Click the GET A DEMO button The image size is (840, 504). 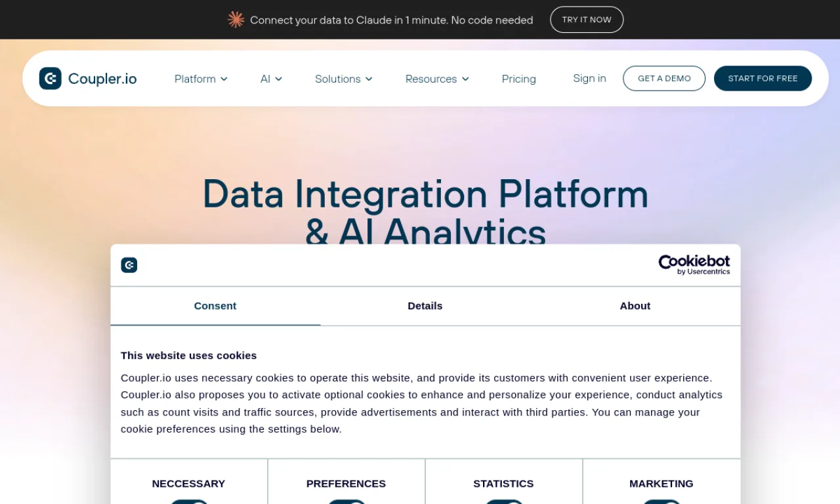click(x=664, y=78)
